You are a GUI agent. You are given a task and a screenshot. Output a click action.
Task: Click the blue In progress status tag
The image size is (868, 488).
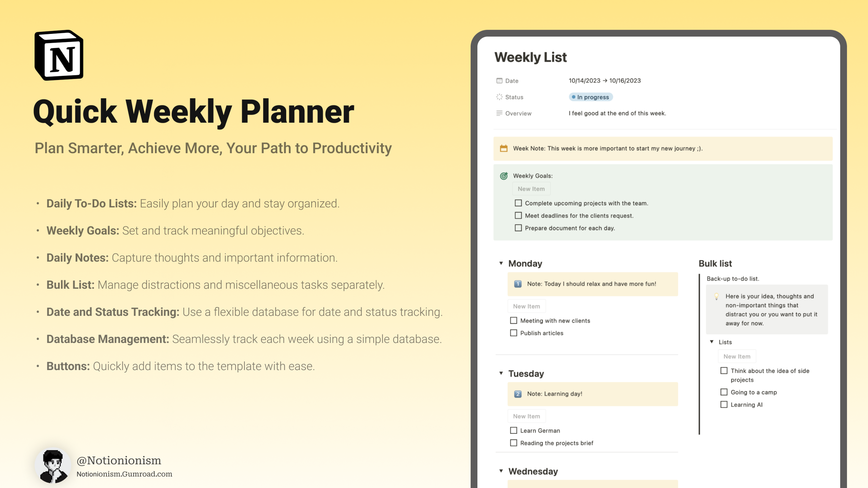(591, 97)
